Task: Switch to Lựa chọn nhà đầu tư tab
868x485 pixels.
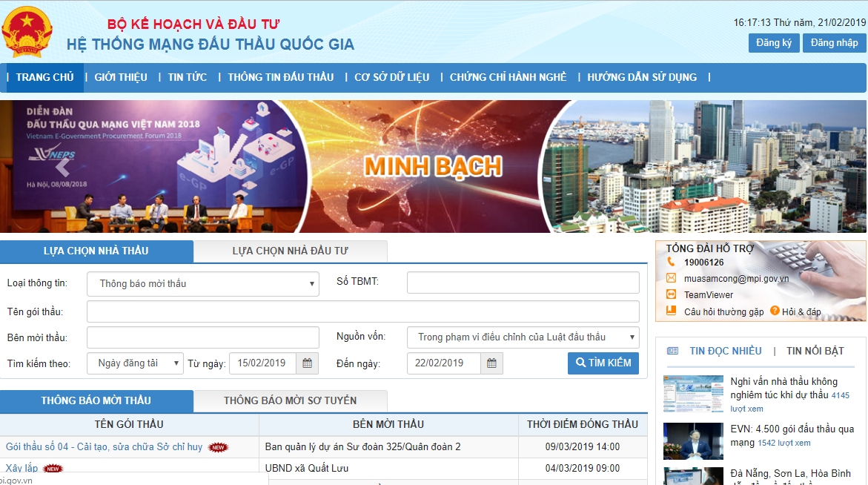Action: click(290, 251)
